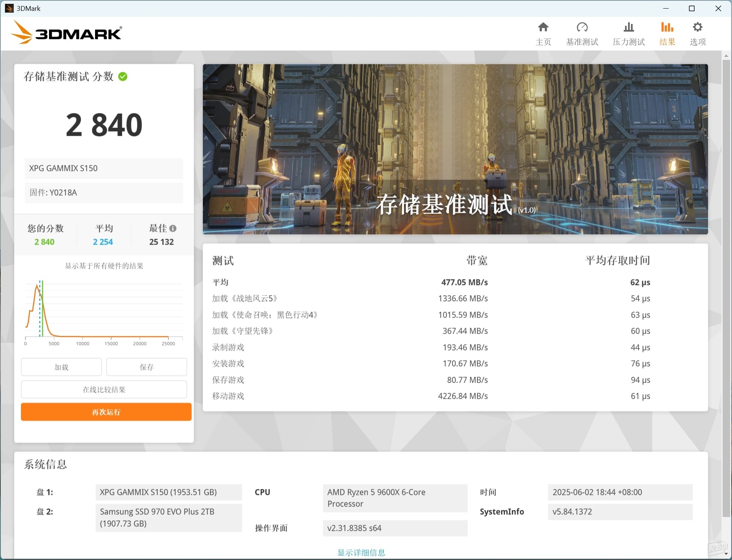Switch to the 基准测试 tab label
The height and width of the screenshot is (560, 732).
582,42
